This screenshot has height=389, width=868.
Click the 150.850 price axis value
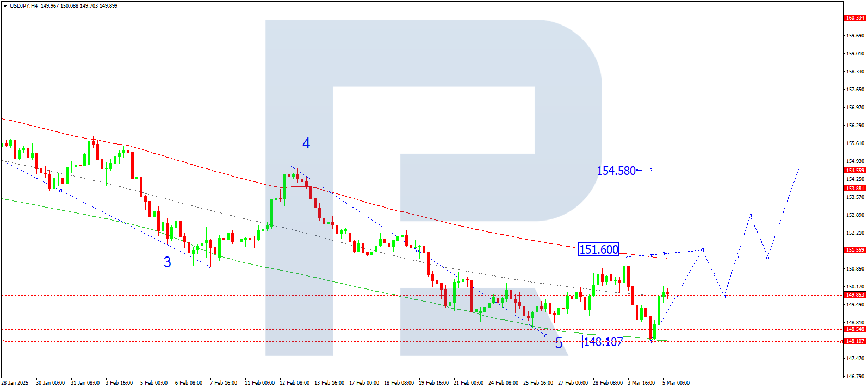855,269
